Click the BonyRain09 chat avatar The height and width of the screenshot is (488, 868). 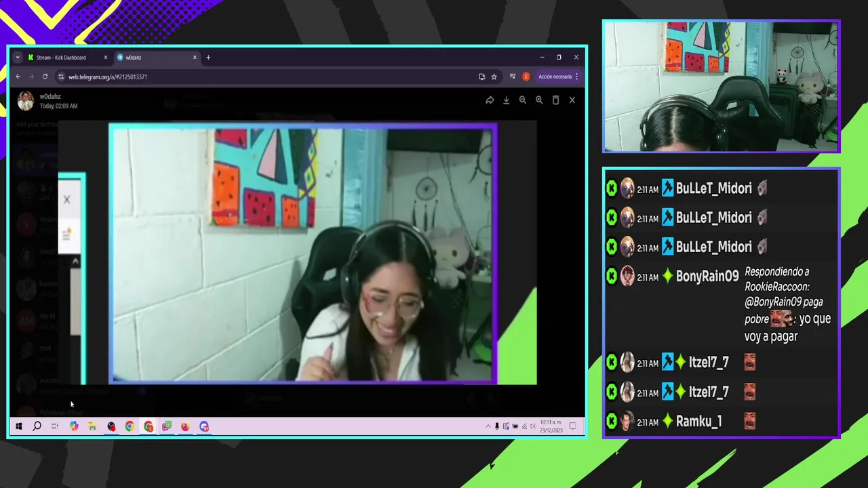(627, 277)
